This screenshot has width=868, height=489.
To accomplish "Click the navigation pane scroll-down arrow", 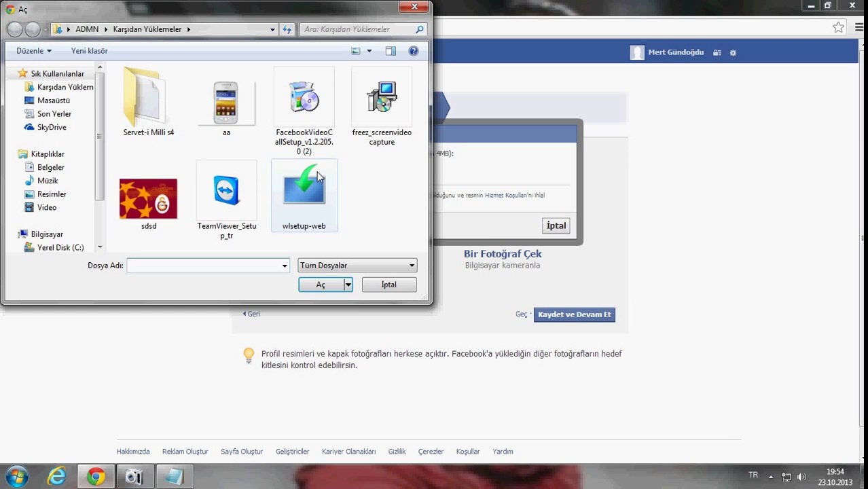I will (x=100, y=247).
